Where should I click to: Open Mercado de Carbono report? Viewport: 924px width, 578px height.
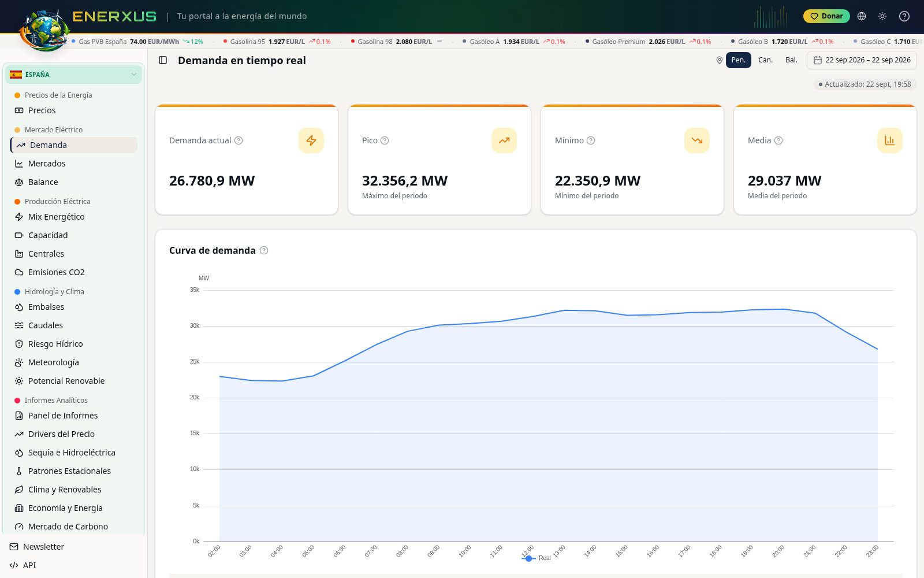pos(73,527)
